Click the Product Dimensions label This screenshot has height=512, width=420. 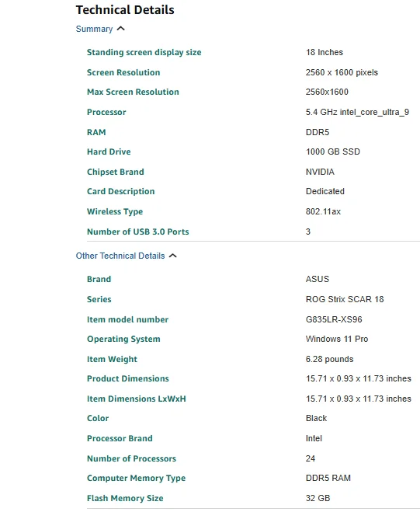pyautogui.click(x=128, y=379)
